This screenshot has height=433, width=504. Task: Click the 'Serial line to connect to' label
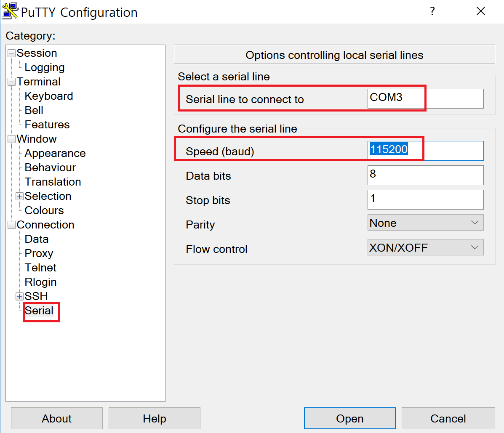(x=245, y=99)
